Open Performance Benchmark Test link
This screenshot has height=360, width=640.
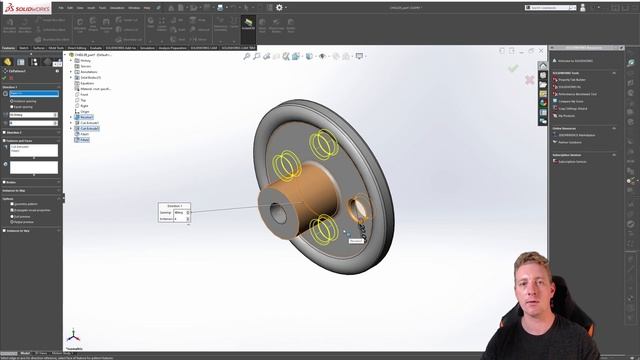pyautogui.click(x=577, y=94)
